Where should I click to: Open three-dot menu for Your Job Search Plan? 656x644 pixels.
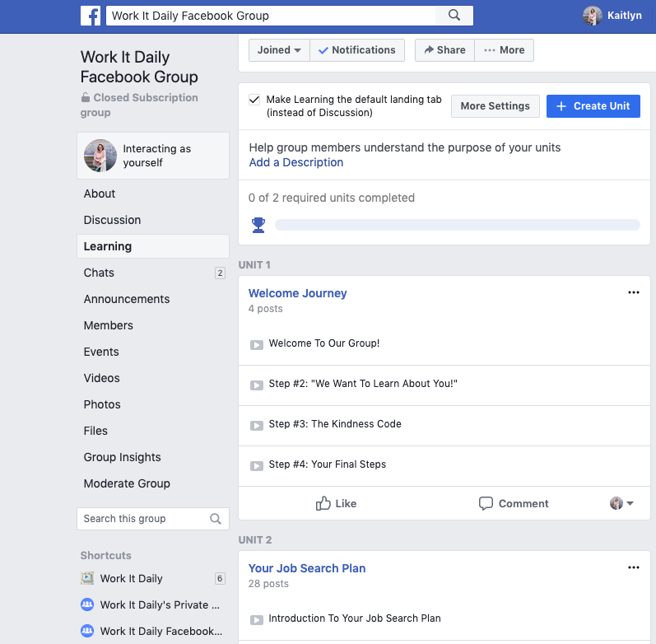pyautogui.click(x=633, y=567)
